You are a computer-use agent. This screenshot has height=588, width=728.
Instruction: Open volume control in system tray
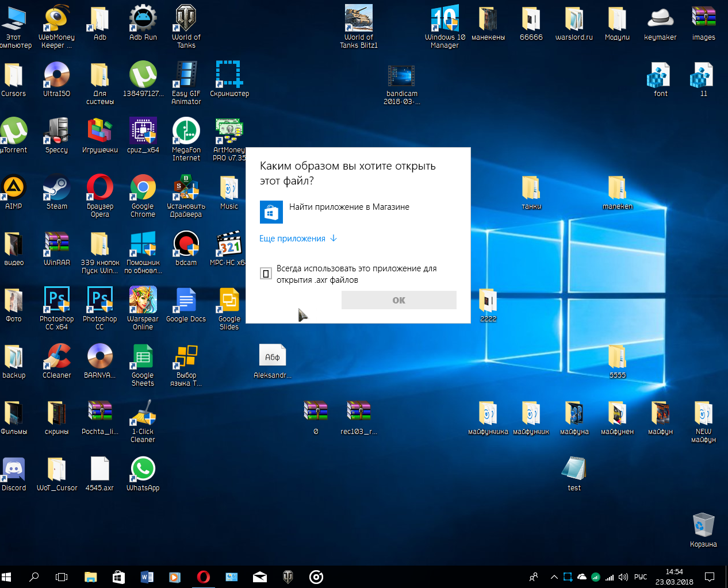[623, 577]
